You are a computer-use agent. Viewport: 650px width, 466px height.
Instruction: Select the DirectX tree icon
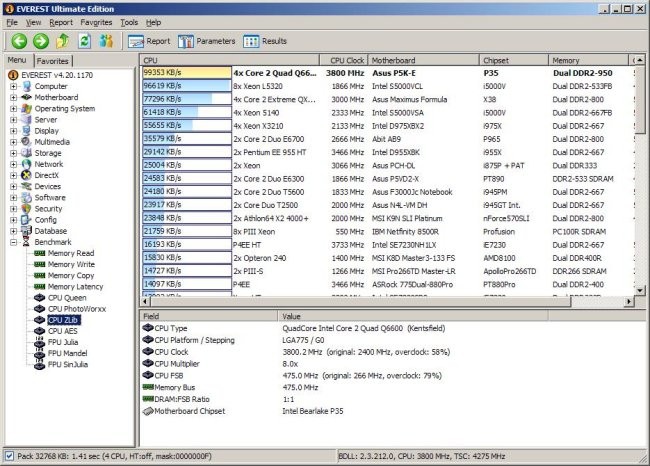click(x=27, y=175)
